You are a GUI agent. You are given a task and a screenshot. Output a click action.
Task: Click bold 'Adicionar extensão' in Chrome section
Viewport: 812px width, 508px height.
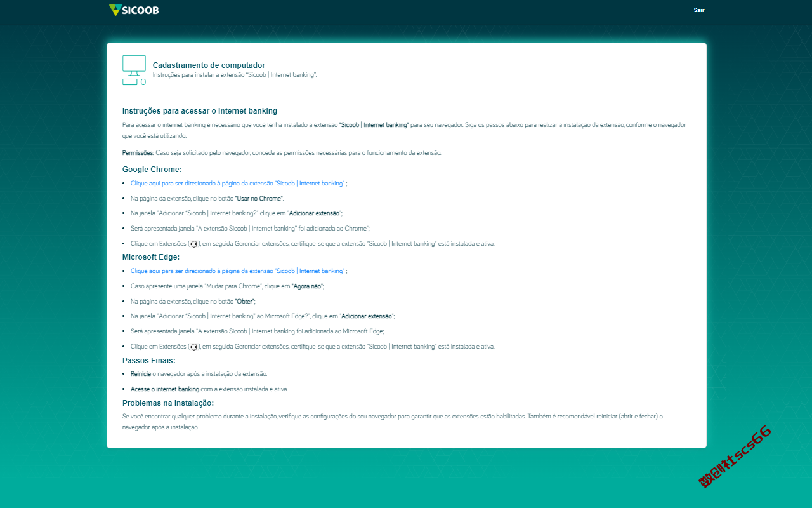tap(314, 213)
